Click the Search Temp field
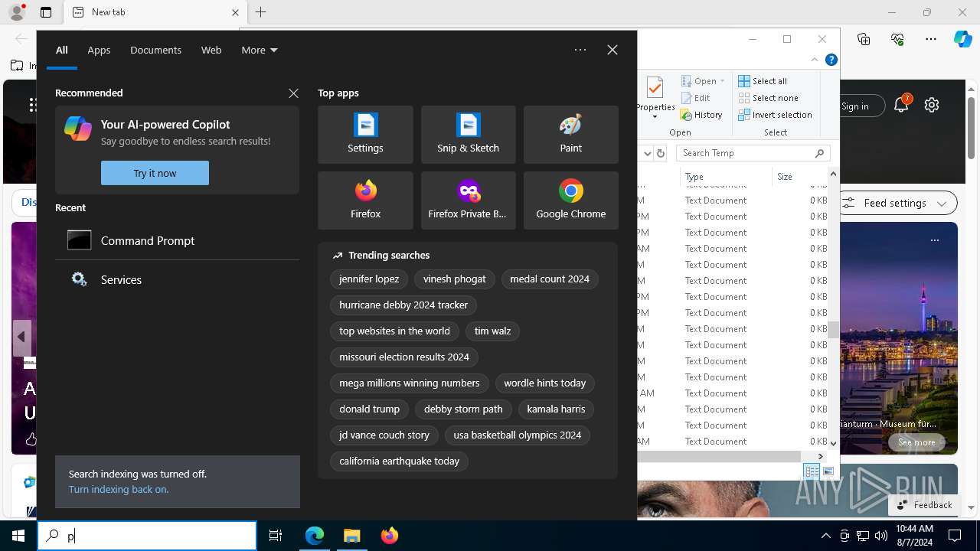980x551 pixels. click(753, 153)
